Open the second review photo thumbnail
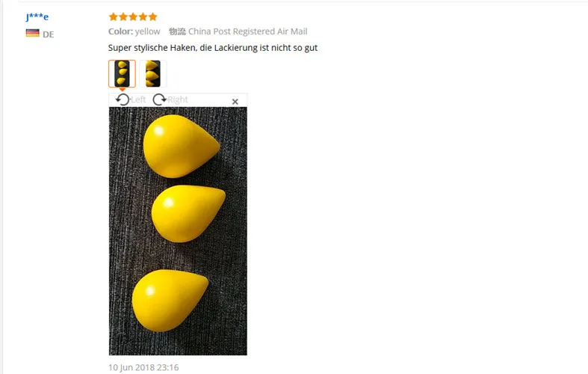This screenshot has width=588, height=374. pyautogui.click(x=152, y=73)
